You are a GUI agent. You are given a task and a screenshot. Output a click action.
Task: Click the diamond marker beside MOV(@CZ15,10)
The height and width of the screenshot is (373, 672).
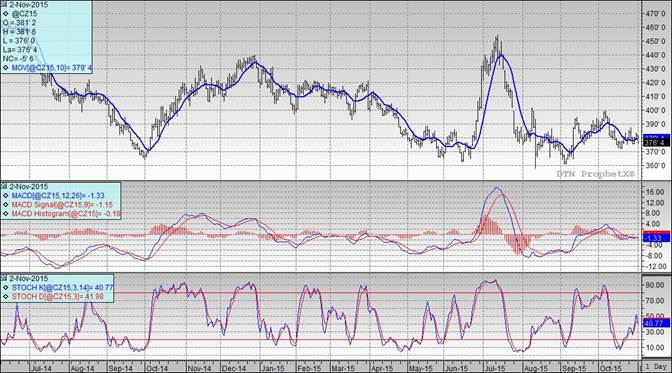(6, 68)
